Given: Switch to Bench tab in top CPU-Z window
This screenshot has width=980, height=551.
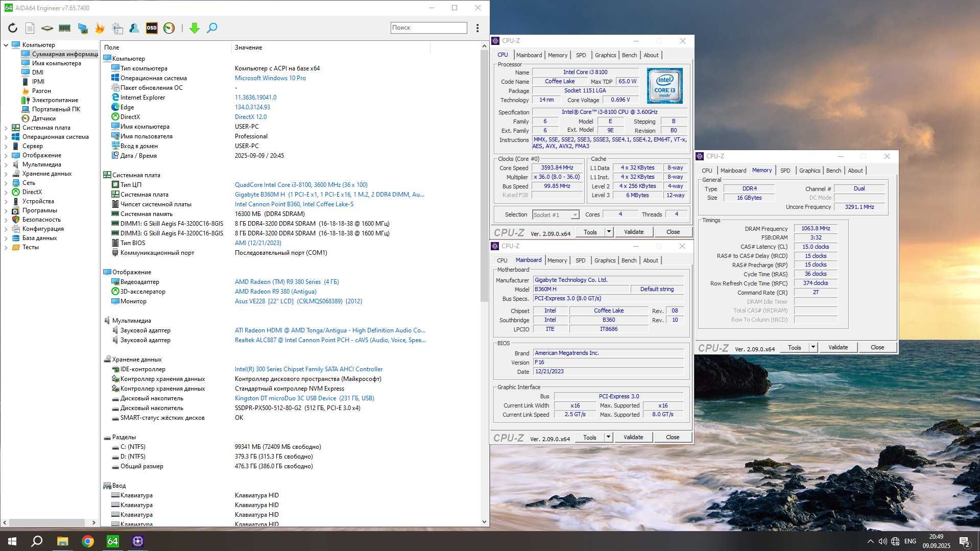Looking at the screenshot, I should point(629,55).
